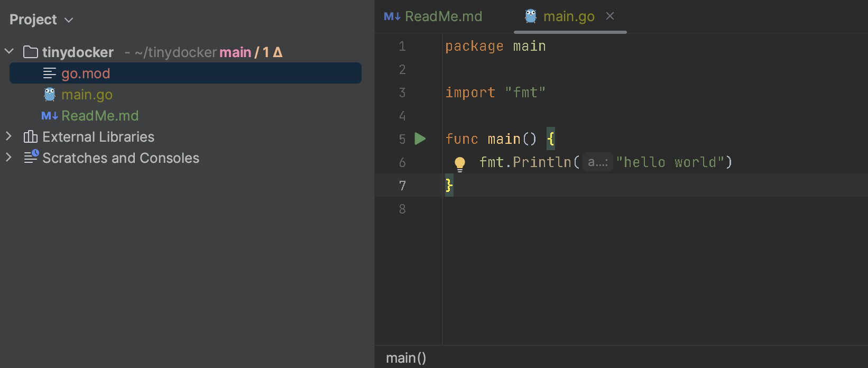
Task: Click the green Run gutter icon
Action: (420, 139)
